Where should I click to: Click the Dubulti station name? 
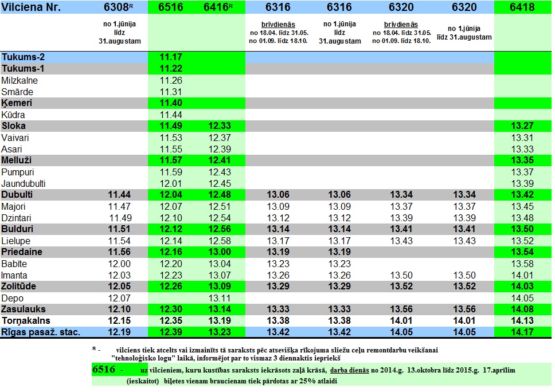coord(18,195)
